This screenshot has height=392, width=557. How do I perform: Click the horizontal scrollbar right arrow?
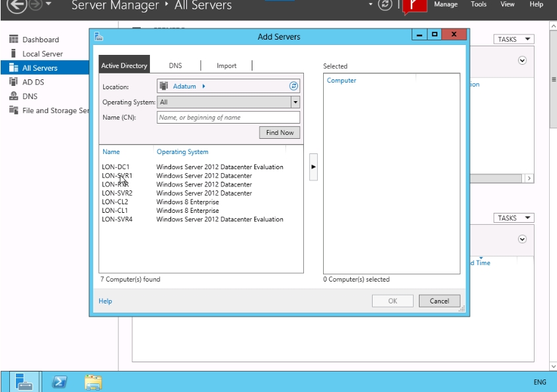(529, 178)
